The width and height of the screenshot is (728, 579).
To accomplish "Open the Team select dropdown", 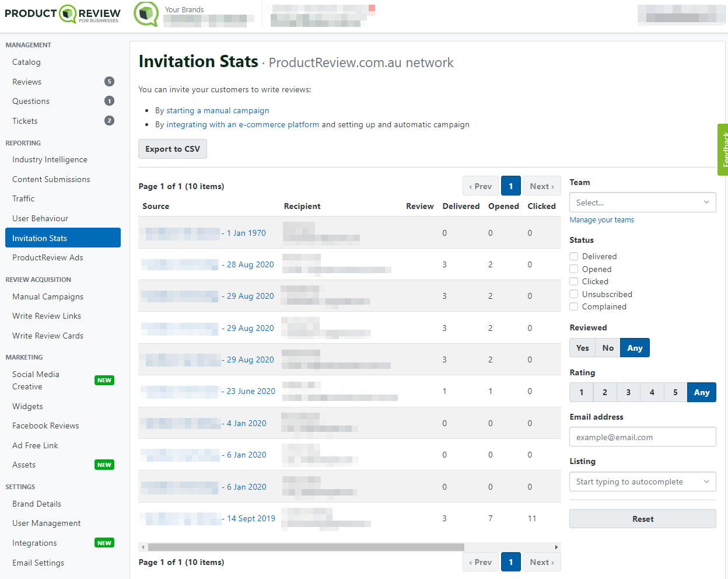I will pyautogui.click(x=643, y=203).
